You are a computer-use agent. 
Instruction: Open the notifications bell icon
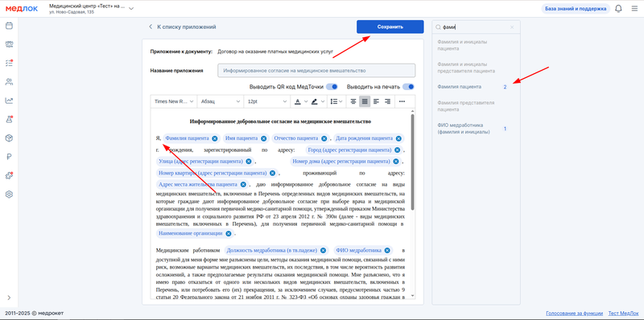point(618,9)
